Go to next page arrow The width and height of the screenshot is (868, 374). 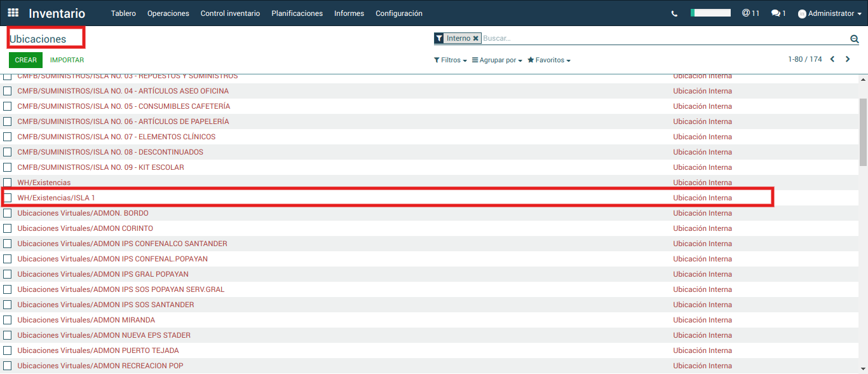tap(848, 60)
